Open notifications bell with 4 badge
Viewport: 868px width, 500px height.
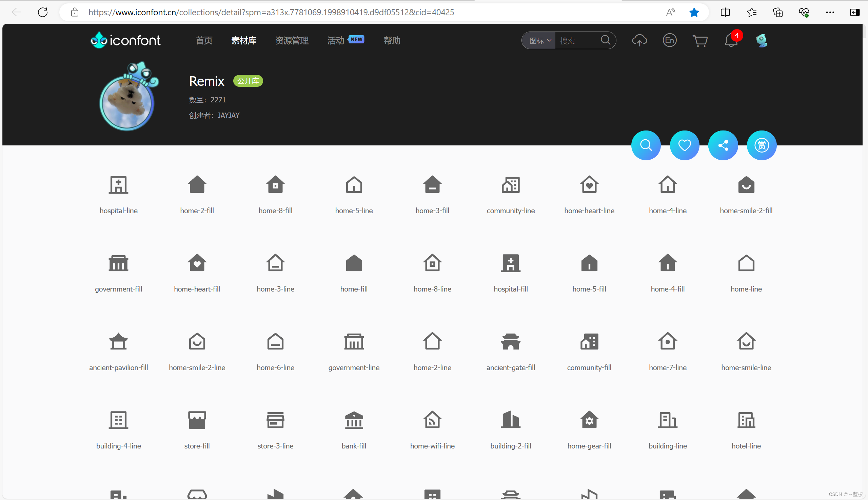[731, 41]
